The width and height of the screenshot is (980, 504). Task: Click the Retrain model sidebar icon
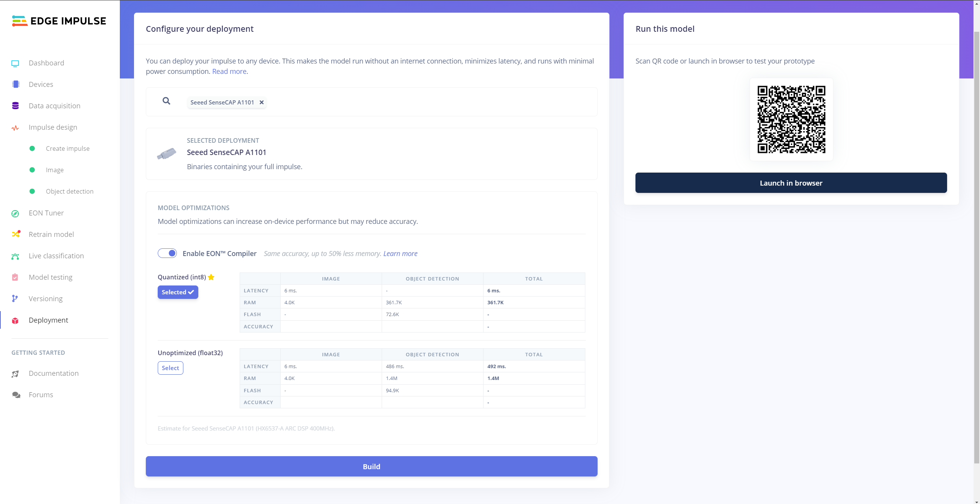15,234
